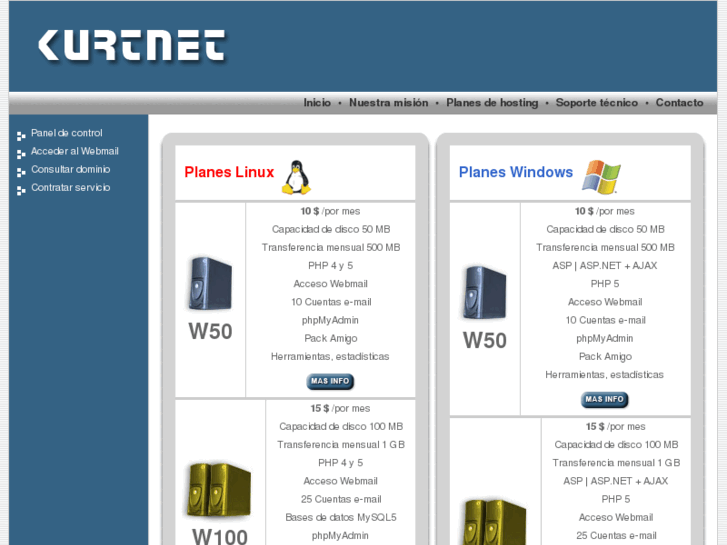
Task: Click '10 Cuentas e-mail' in Windows W50
Action: pyautogui.click(x=606, y=321)
